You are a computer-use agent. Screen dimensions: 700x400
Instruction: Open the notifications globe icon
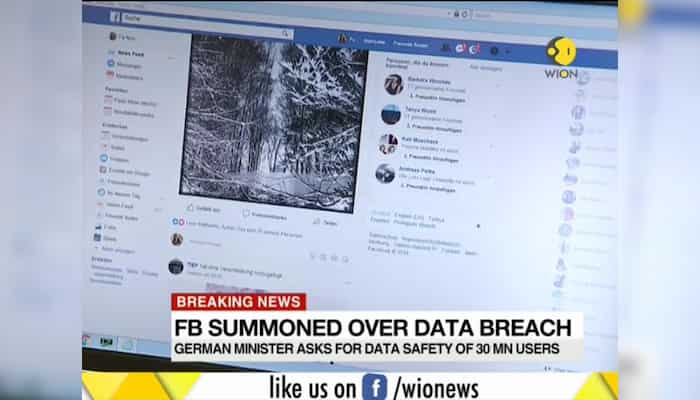click(475, 49)
